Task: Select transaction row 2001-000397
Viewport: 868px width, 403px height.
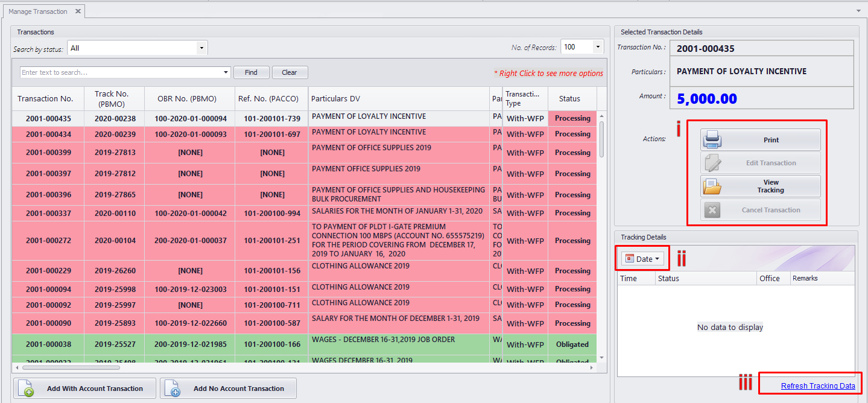Action: pos(305,174)
